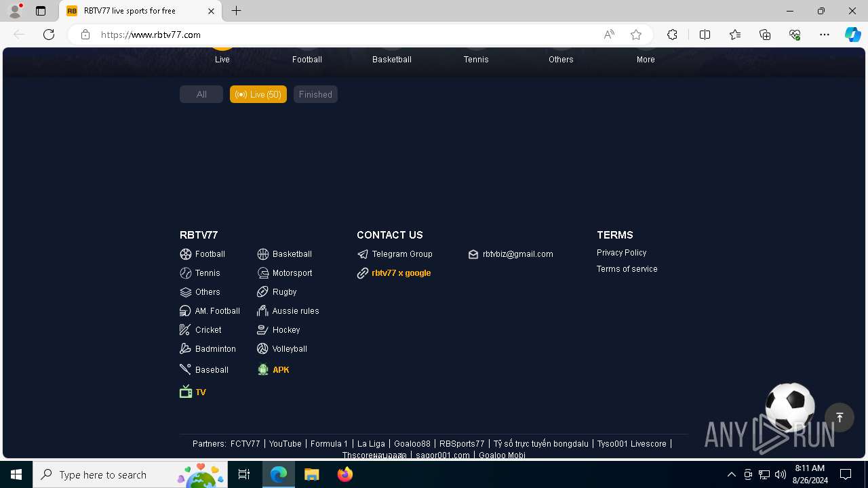Image resolution: width=868 pixels, height=488 pixels.
Task: Open Browser essentials icon
Action: pyautogui.click(x=795, y=35)
